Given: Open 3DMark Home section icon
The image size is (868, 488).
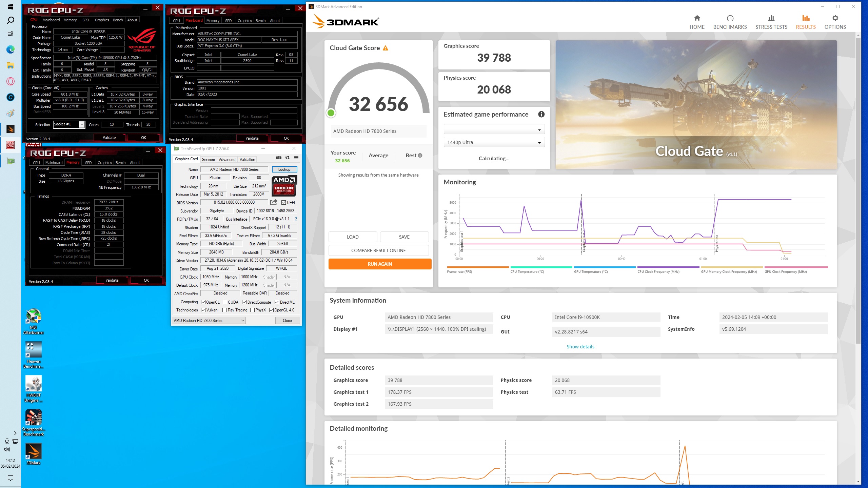Looking at the screenshot, I should [x=697, y=18].
